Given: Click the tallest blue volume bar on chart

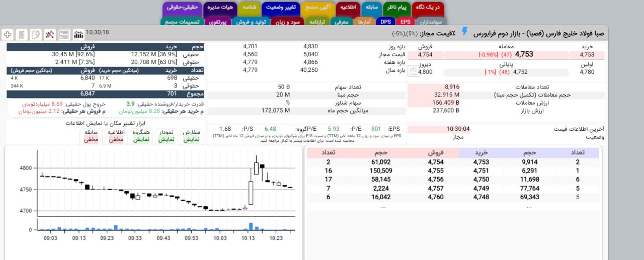Looking at the screenshot, I should (x=251, y=226).
